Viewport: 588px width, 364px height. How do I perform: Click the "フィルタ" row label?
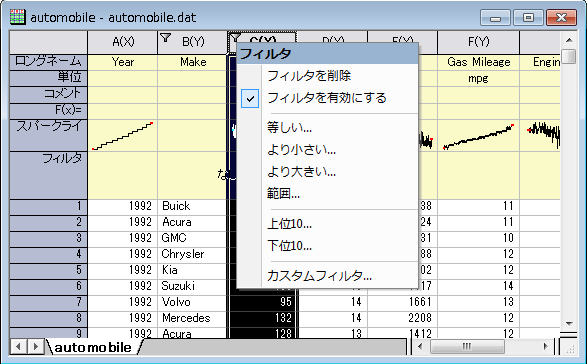pyautogui.click(x=48, y=175)
